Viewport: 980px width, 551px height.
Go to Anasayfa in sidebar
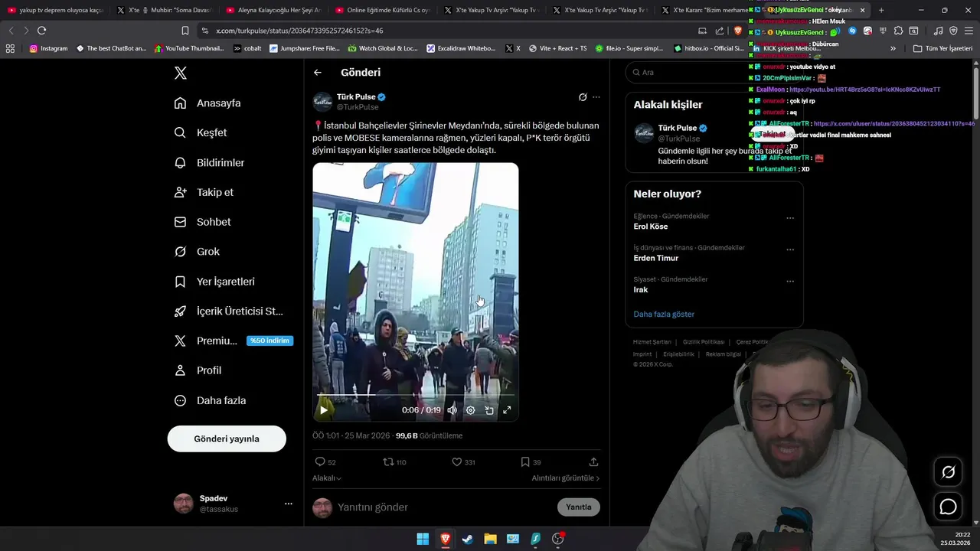tap(207, 103)
